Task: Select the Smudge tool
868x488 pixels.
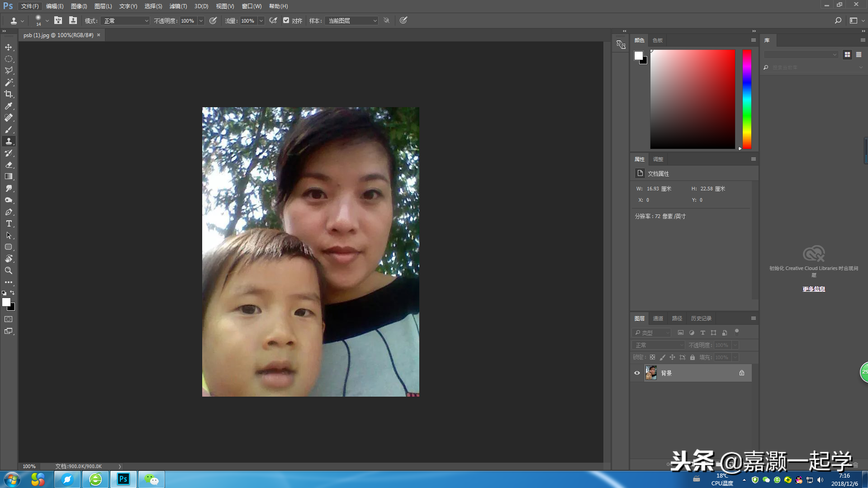Action: click(9, 188)
